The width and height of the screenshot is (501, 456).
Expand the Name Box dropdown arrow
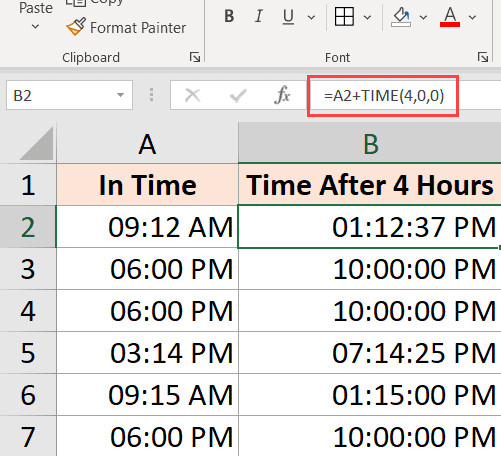[x=120, y=95]
